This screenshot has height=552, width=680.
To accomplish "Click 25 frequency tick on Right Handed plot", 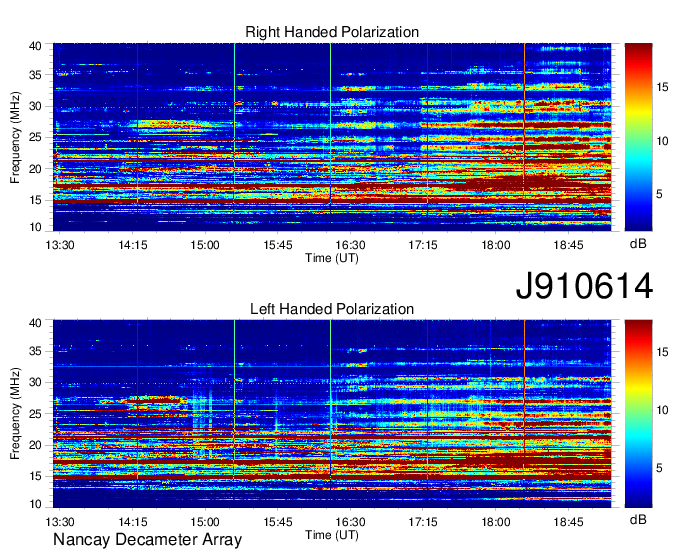I will tap(35, 137).
